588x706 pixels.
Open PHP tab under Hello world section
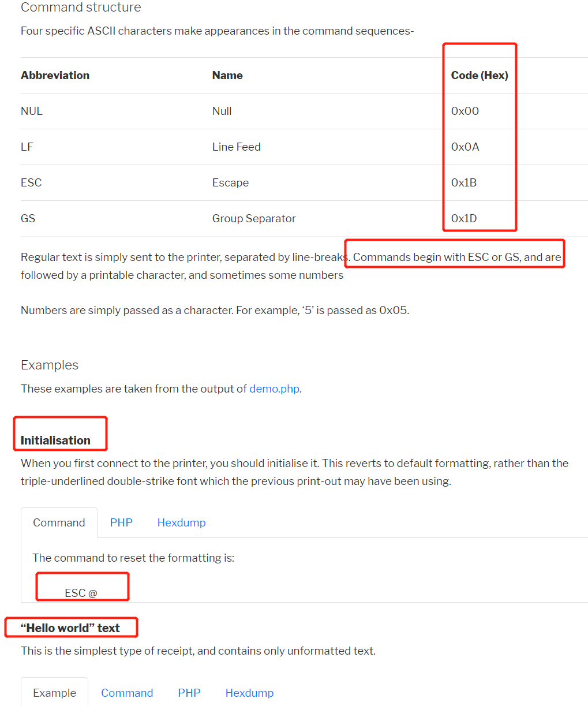click(x=189, y=693)
